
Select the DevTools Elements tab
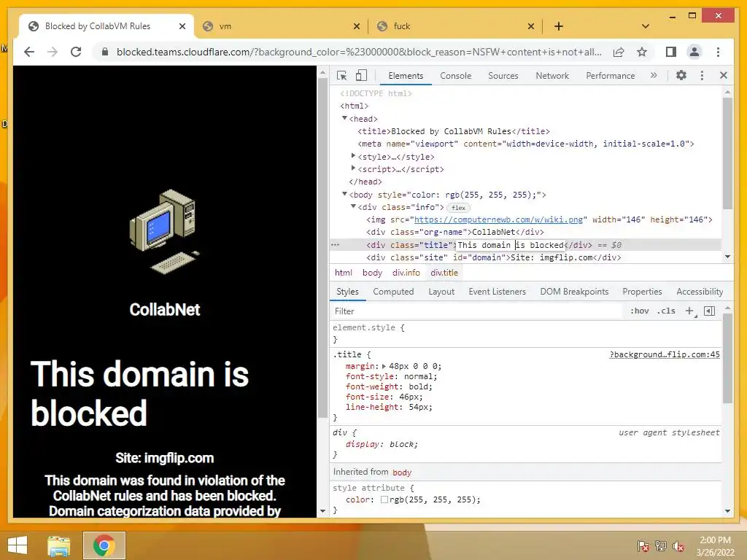tap(406, 76)
